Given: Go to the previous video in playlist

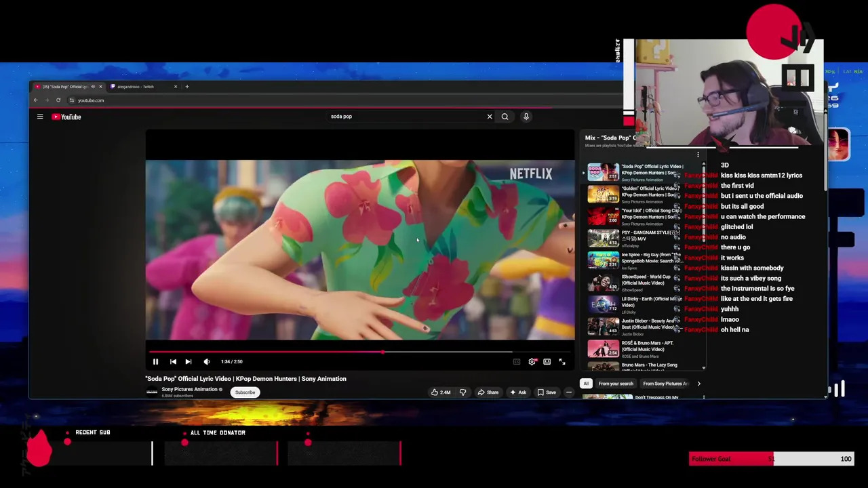Looking at the screenshot, I should coord(173,362).
